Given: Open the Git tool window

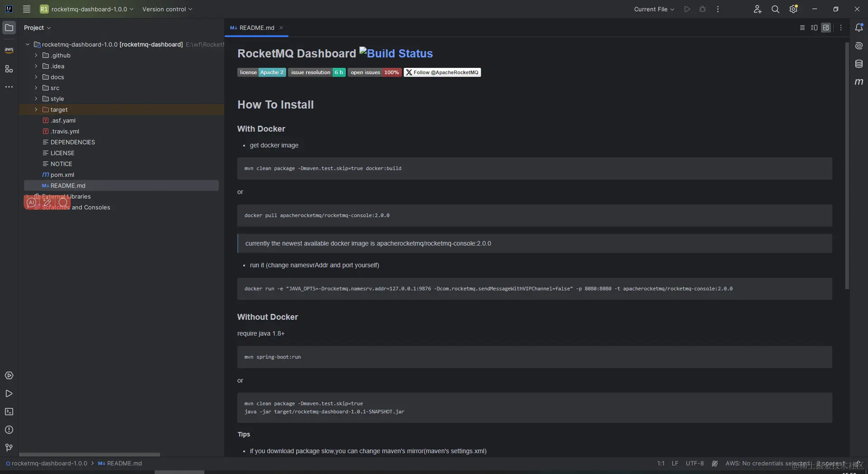Looking at the screenshot, I should click(x=9, y=448).
